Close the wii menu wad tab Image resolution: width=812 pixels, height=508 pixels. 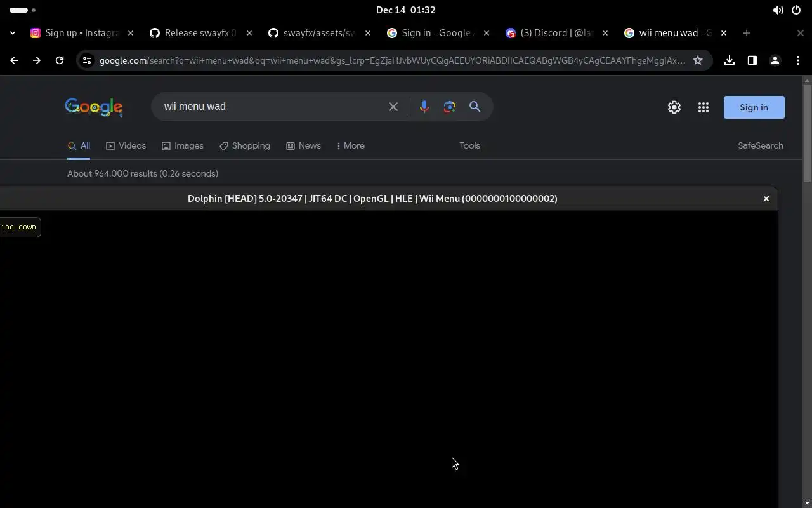(724, 33)
